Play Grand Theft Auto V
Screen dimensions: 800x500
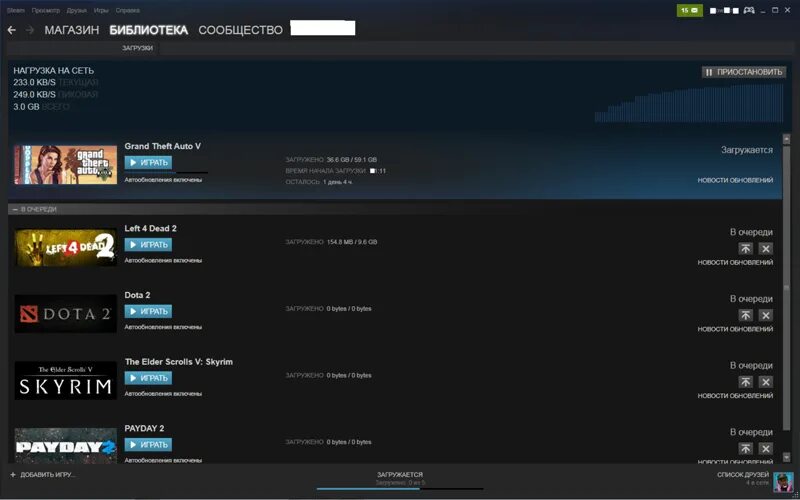click(148, 163)
